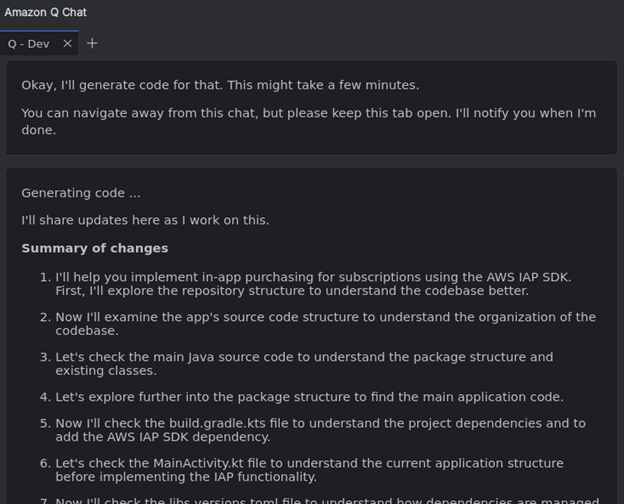
Task: Click the Amazon Q Chat panel title
Action: (x=45, y=12)
